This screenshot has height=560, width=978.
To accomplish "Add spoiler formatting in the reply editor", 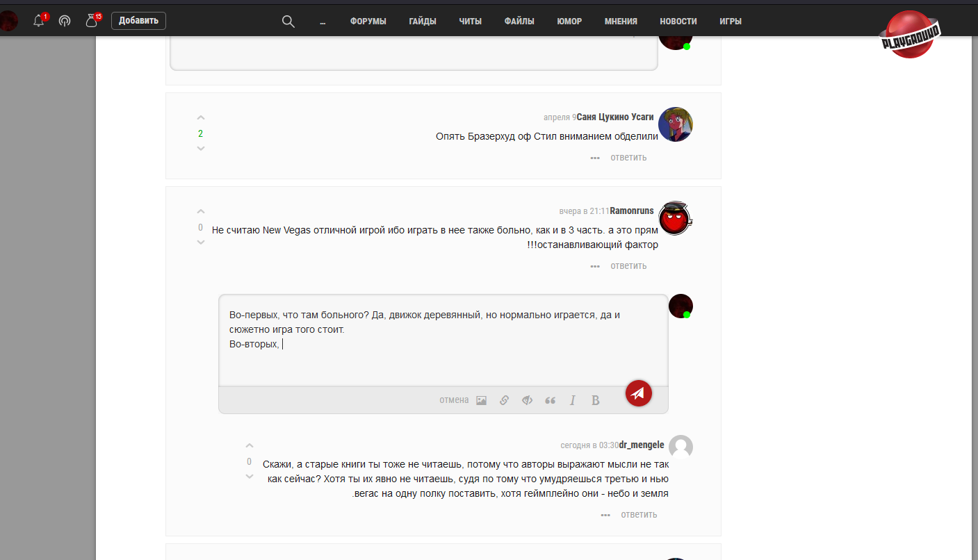I will point(528,400).
